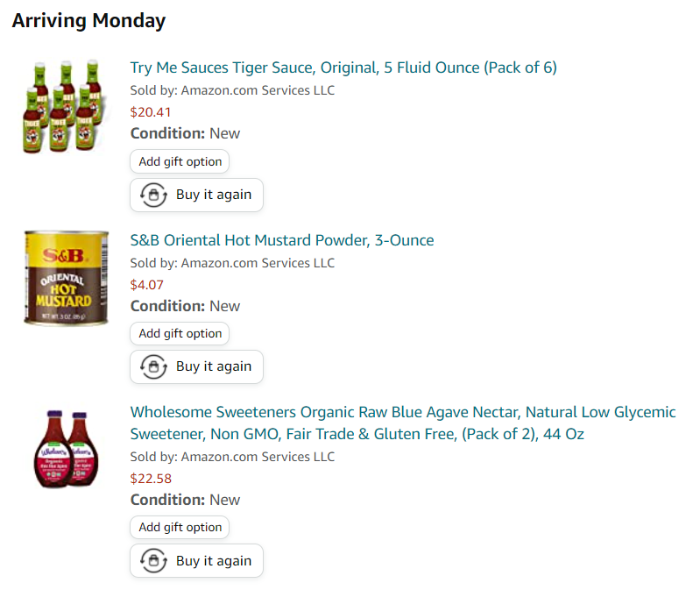Open the S&B Hot Mustard can image
The height and width of the screenshot is (590, 700).
coord(66,277)
